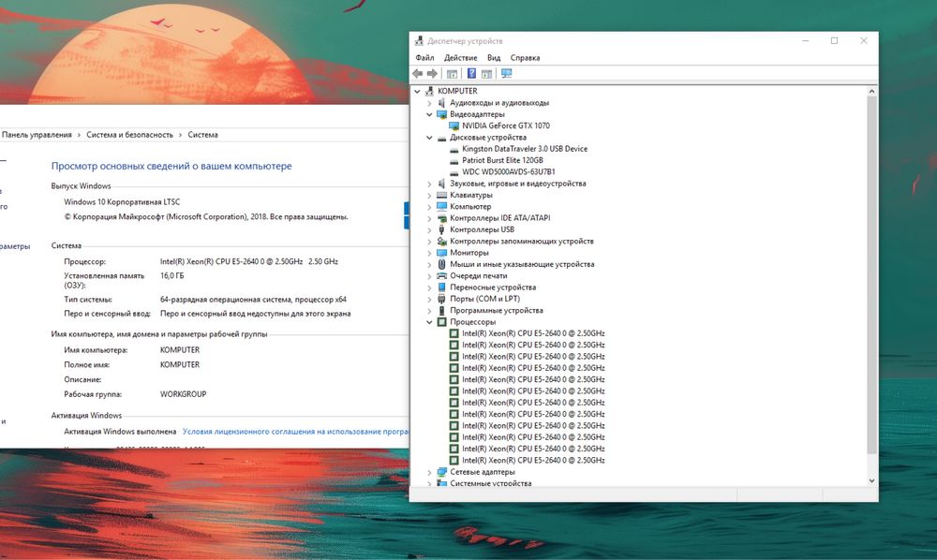Collapse the Видеоадаптеры category
Image resolution: width=937 pixels, height=560 pixels.
429,114
